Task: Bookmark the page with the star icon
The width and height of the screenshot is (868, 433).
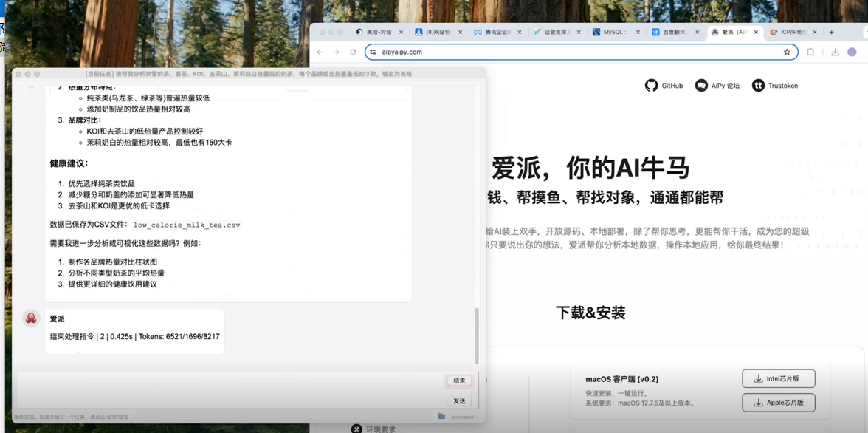Action: [787, 52]
